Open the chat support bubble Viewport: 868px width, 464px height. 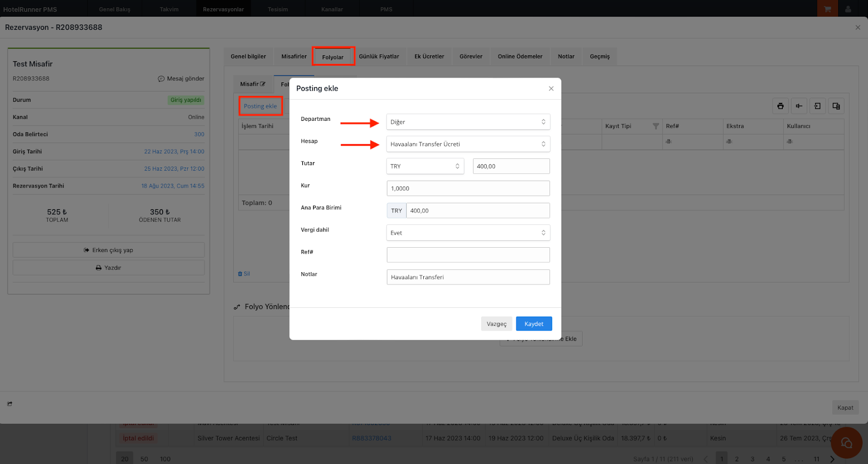click(x=846, y=443)
